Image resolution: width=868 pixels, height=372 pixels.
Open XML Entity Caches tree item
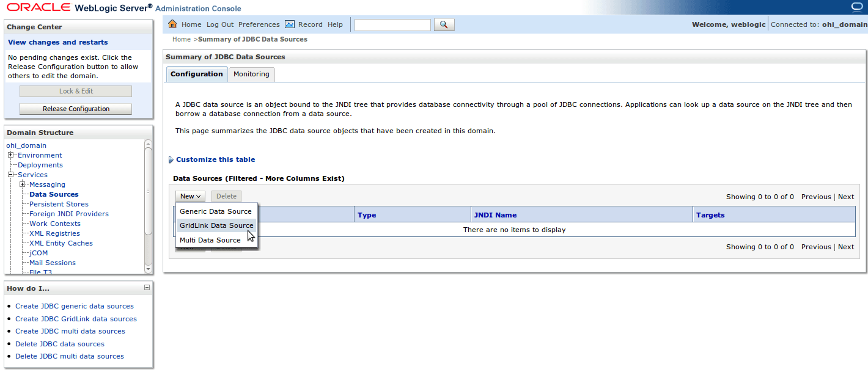tap(61, 243)
